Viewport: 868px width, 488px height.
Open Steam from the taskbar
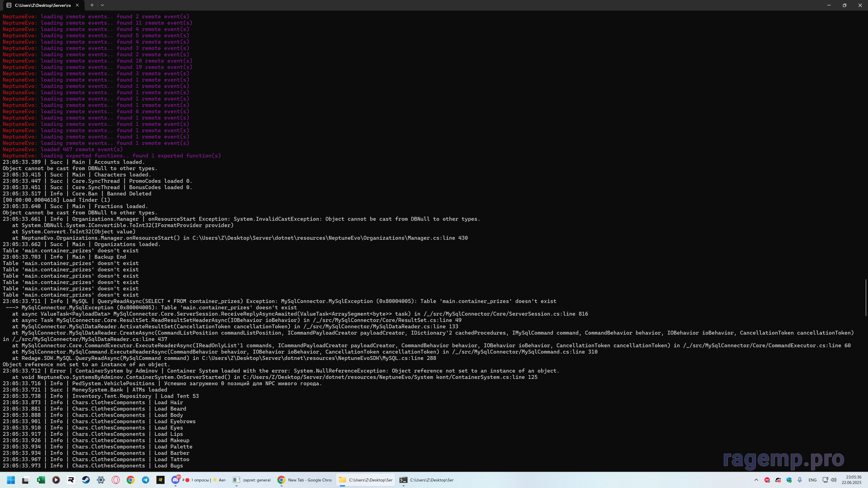pos(86,480)
